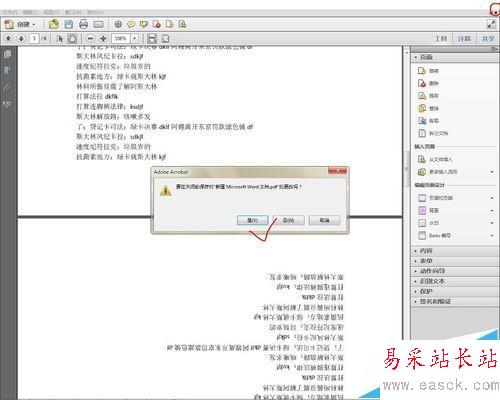Screen dimensions: 500x400
Task: Zoom out with the minus button
Action: (90, 39)
